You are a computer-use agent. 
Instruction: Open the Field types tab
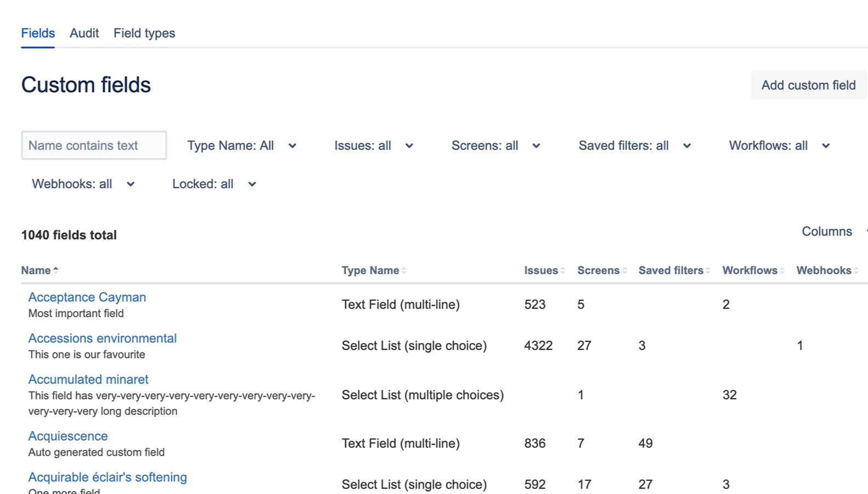pyautogui.click(x=144, y=33)
